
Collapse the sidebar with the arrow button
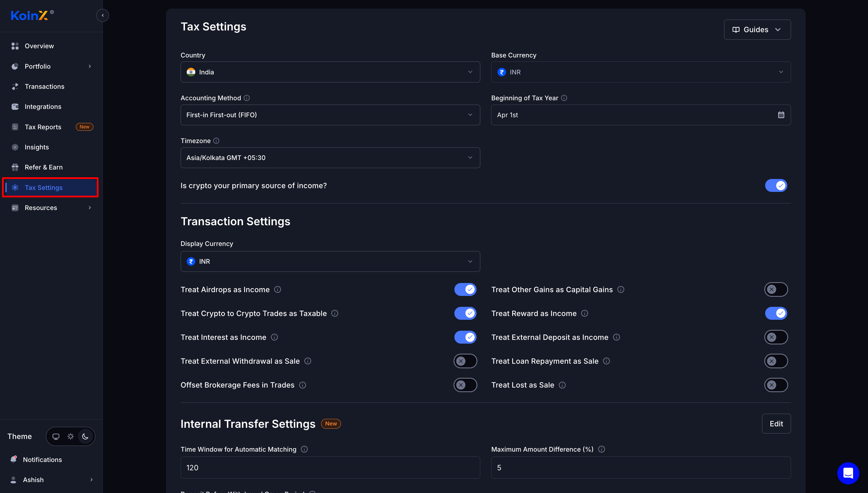[x=103, y=15]
